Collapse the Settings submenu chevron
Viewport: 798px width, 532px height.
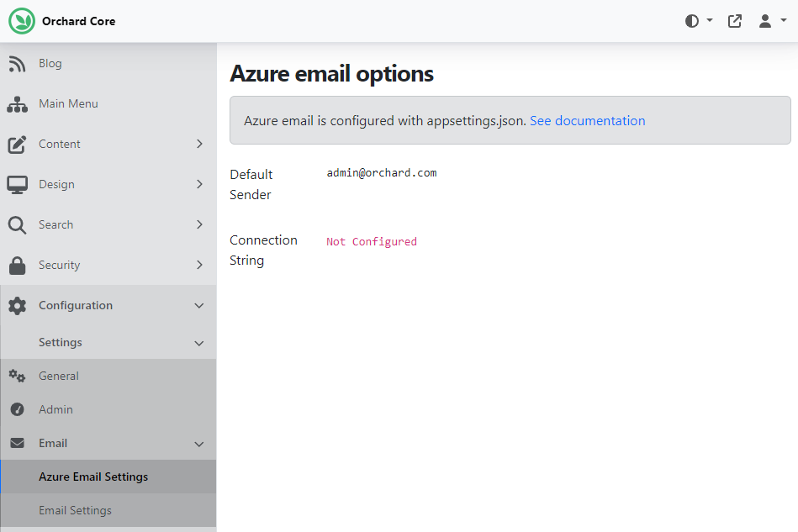point(199,343)
